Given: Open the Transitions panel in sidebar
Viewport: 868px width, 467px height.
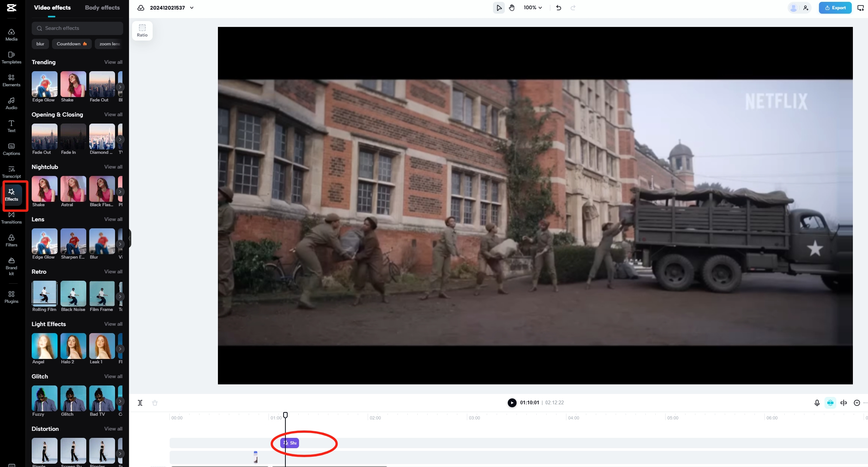Looking at the screenshot, I should [x=11, y=218].
